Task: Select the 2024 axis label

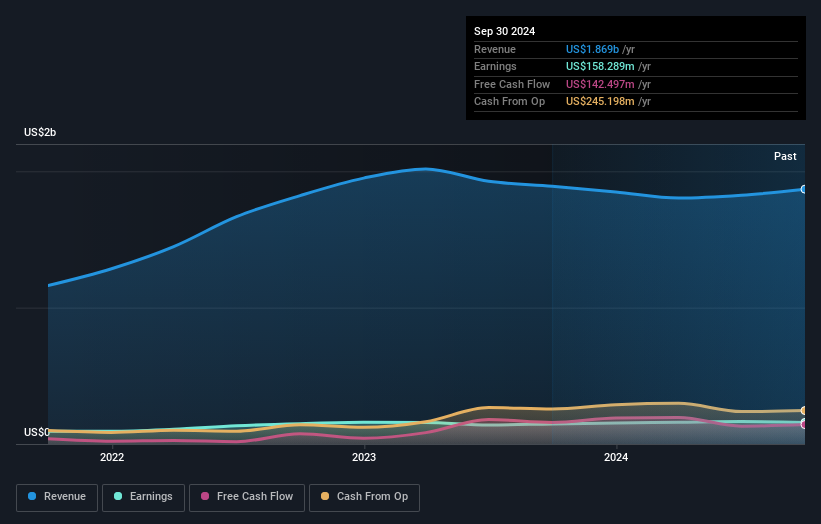Action: click(616, 458)
